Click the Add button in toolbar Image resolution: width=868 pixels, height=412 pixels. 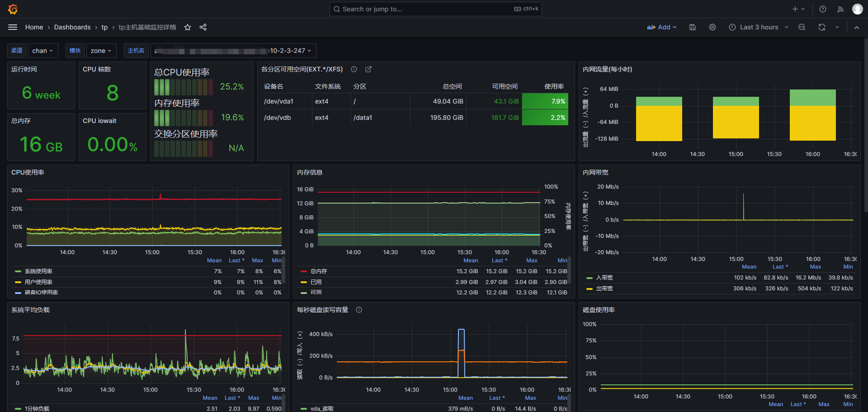click(x=662, y=27)
